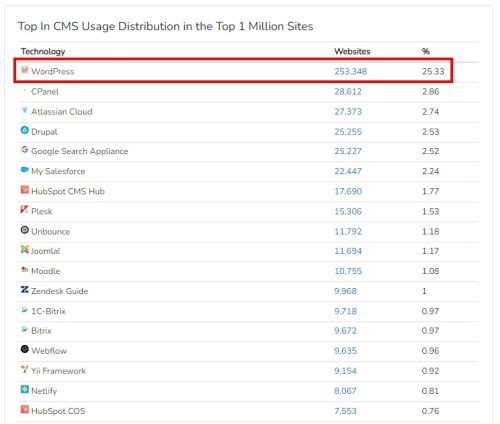Select the WordPress percentage 25.33
This screenshot has width=500, height=424.
(x=433, y=71)
